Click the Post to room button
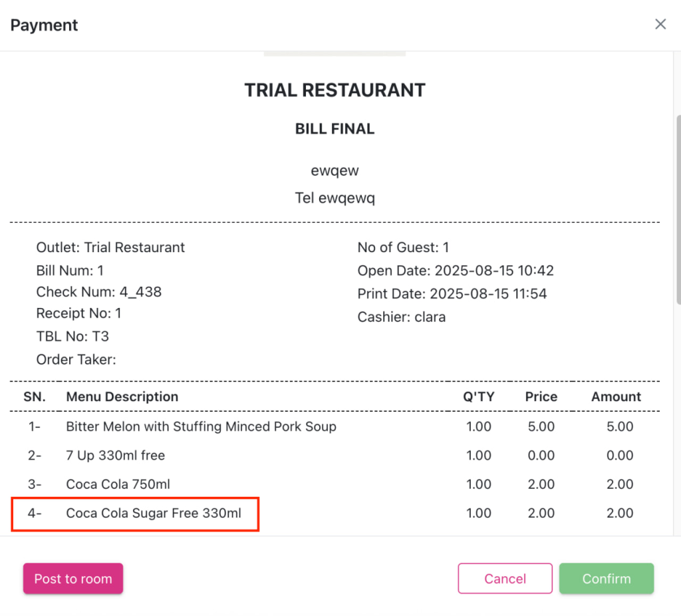The height and width of the screenshot is (616, 681). 73,579
